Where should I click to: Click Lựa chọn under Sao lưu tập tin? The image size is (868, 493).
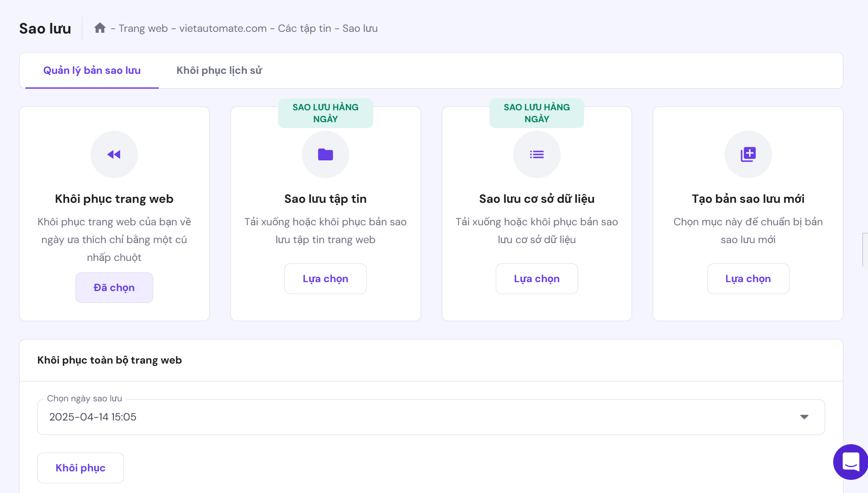click(x=326, y=279)
